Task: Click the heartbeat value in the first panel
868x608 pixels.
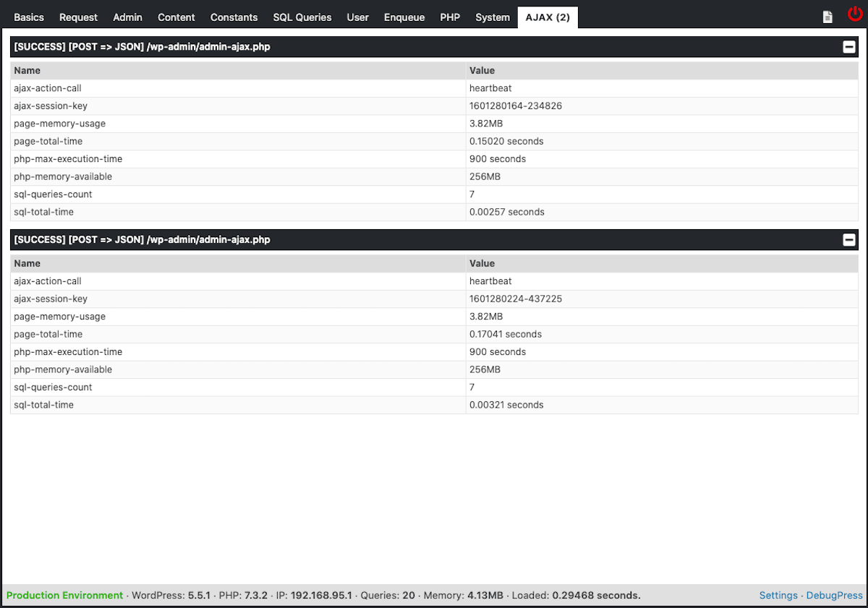Action: coord(490,87)
